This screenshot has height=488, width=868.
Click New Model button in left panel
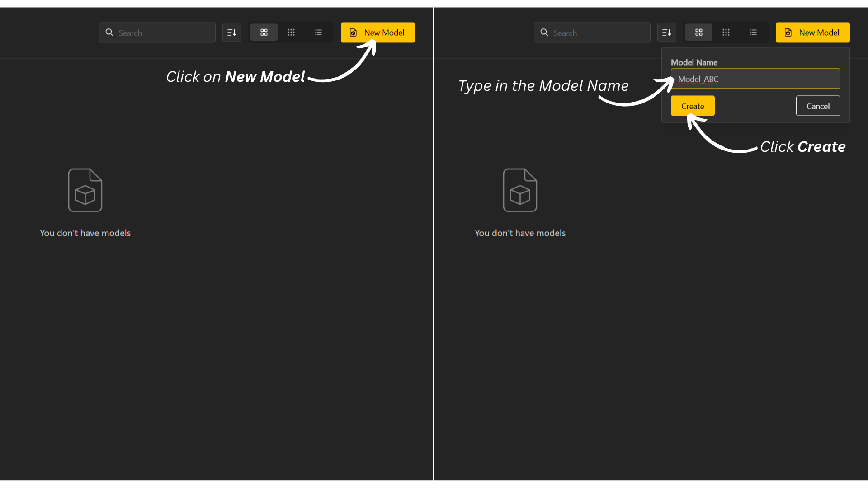point(377,33)
